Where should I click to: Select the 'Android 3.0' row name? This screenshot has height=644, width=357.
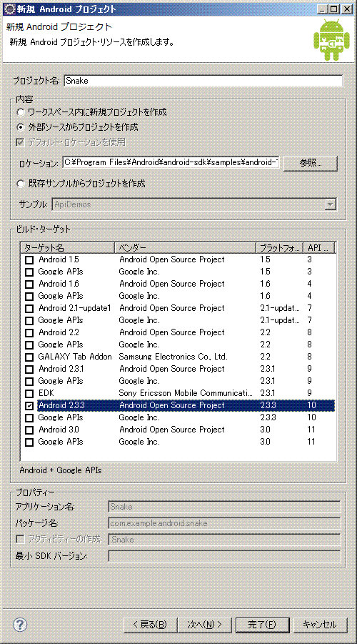[59, 430]
